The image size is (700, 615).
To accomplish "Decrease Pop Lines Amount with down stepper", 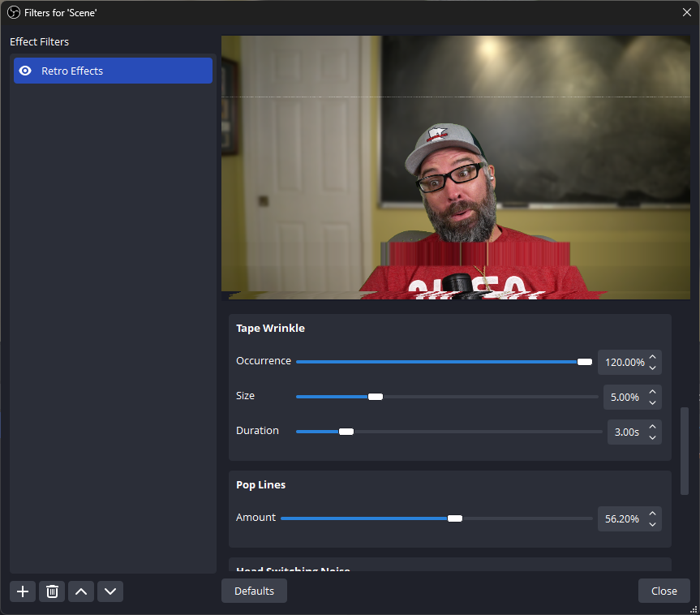I will tap(653, 524).
